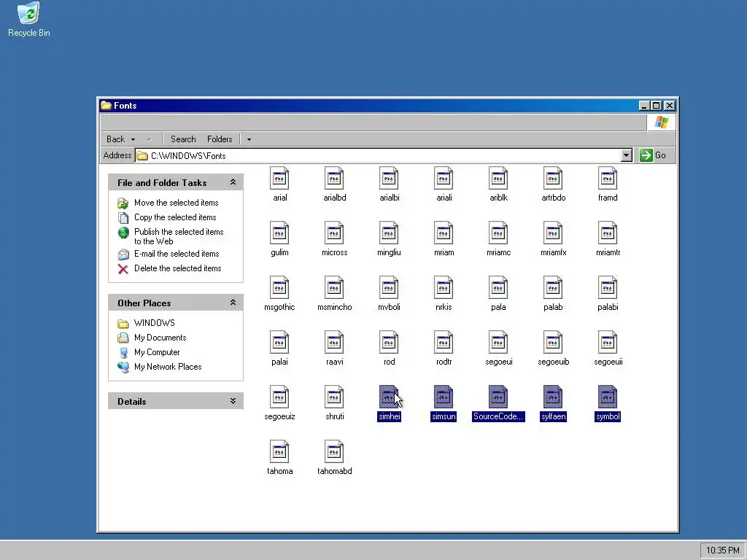Click the nrkis file name
The width and height of the screenshot is (747, 560).
click(x=444, y=307)
